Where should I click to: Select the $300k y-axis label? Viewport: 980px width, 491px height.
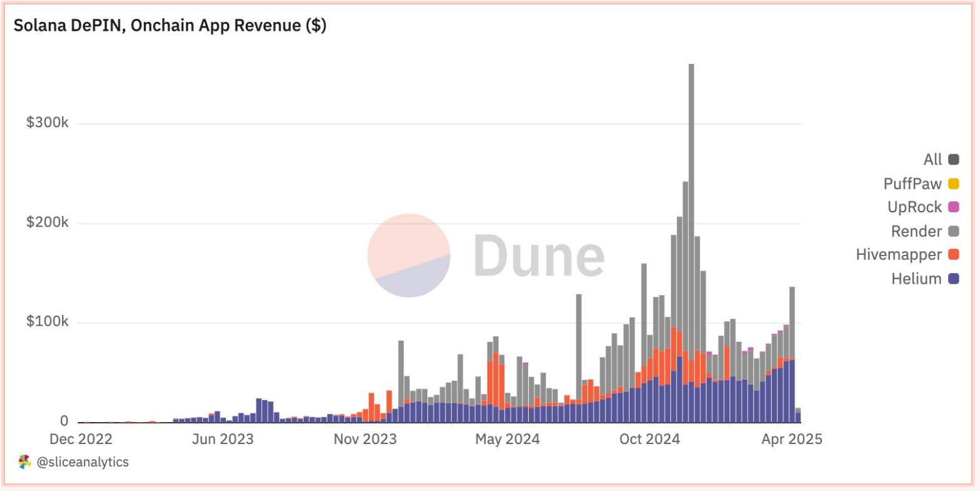point(47,123)
